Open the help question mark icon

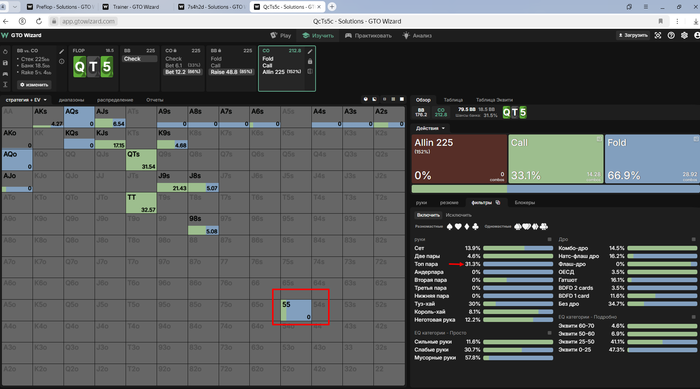671,35
